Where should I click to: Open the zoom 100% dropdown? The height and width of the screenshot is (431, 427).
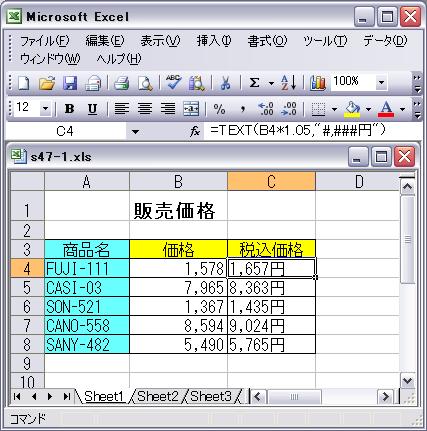pos(381,82)
